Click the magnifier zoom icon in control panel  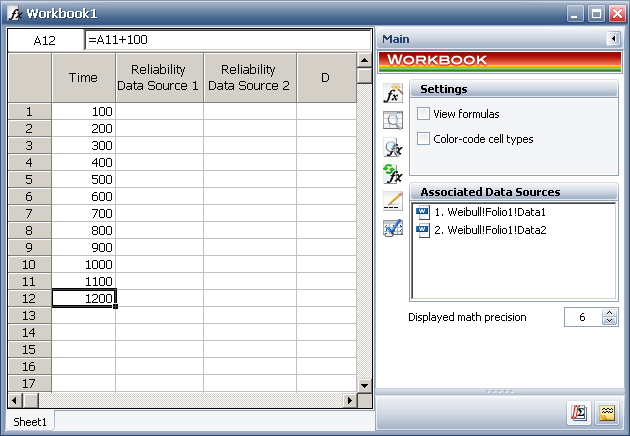393,121
